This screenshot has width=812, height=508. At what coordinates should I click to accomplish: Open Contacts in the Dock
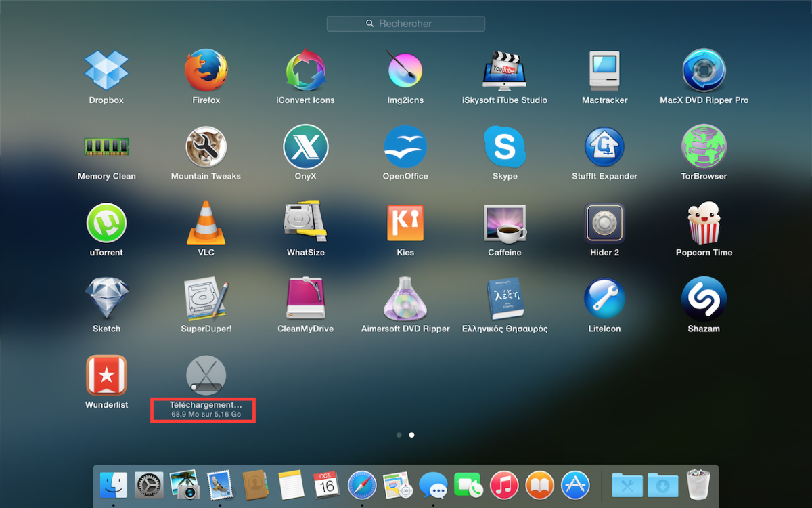click(256, 485)
